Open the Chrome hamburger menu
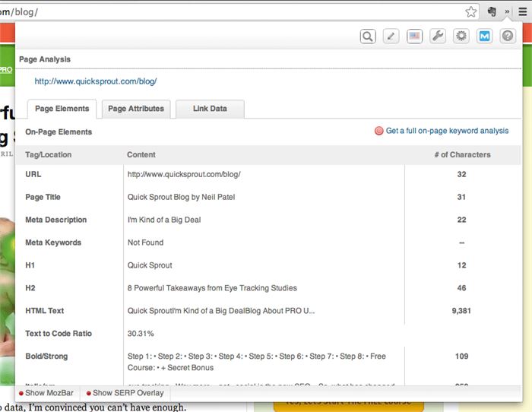This screenshot has height=412, width=532. [x=523, y=11]
